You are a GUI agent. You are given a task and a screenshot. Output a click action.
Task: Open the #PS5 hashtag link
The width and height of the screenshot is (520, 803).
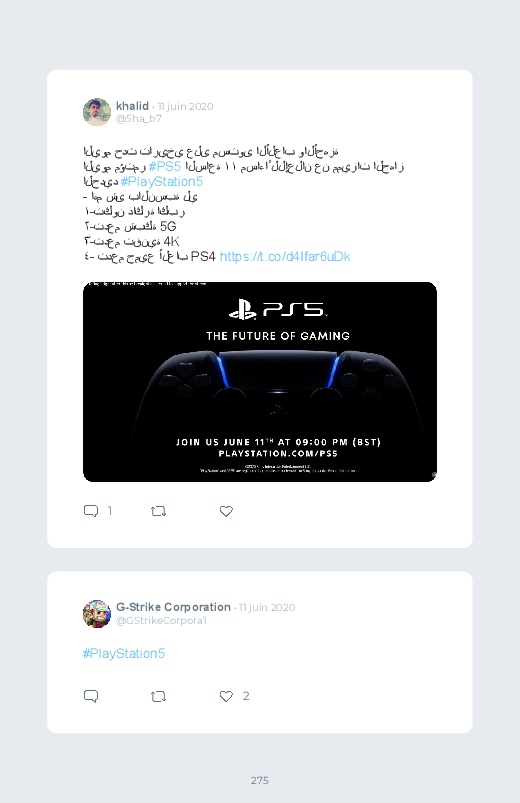pyautogui.click(x=164, y=166)
